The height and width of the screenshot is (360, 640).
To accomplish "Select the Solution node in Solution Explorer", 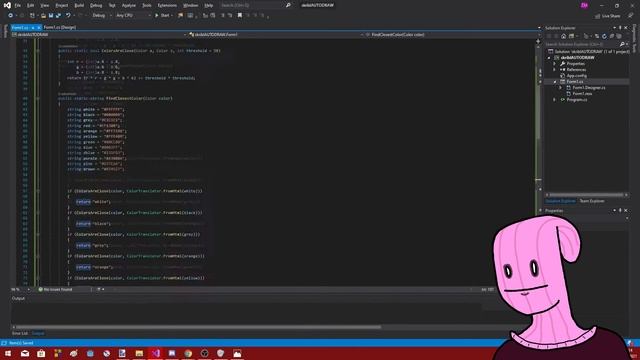I will pos(588,51).
